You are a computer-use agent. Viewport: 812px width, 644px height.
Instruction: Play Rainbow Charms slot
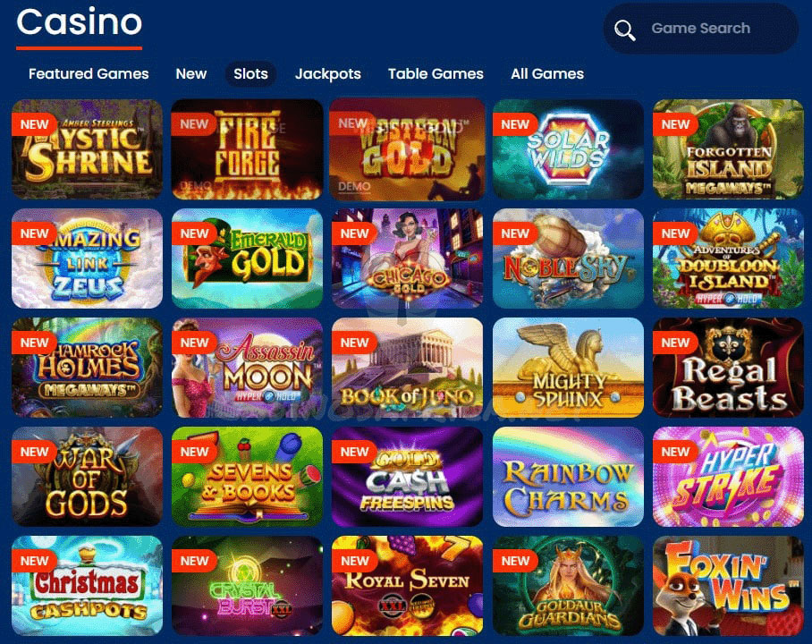(x=568, y=477)
